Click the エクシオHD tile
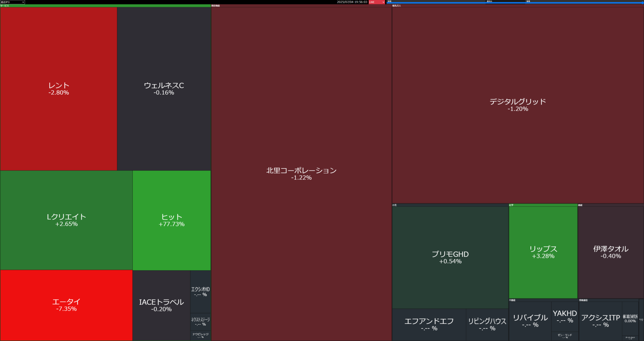644x341 pixels. pos(201,292)
